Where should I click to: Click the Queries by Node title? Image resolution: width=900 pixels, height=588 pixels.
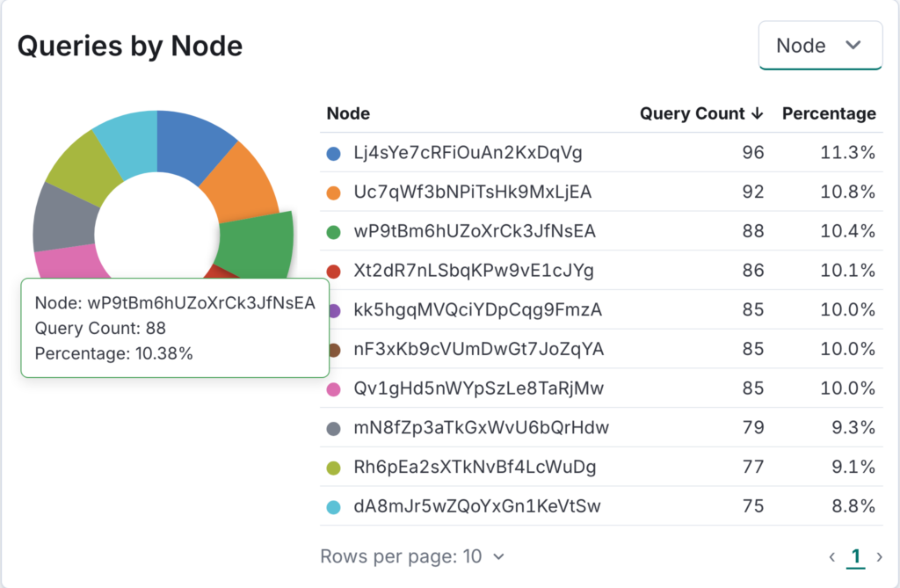130,46
